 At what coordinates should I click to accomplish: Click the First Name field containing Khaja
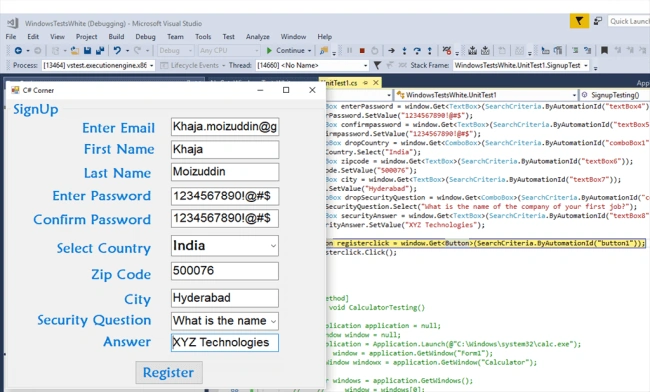point(225,150)
